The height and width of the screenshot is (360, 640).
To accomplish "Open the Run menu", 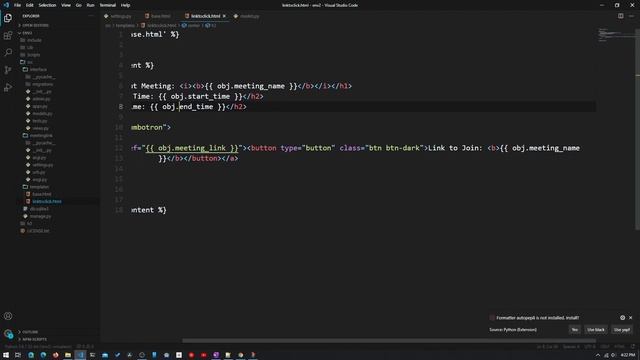I will [x=90, y=5].
